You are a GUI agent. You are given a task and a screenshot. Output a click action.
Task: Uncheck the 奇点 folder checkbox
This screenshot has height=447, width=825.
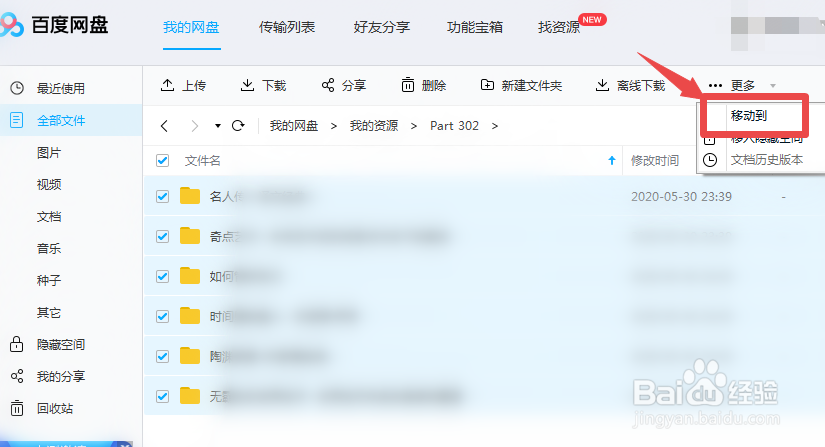163,237
